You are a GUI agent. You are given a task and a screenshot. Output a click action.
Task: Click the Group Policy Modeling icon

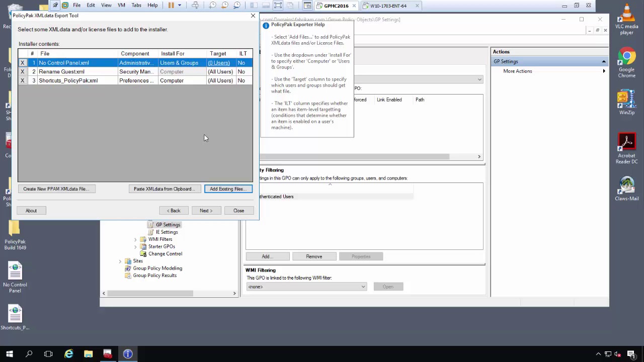128,268
